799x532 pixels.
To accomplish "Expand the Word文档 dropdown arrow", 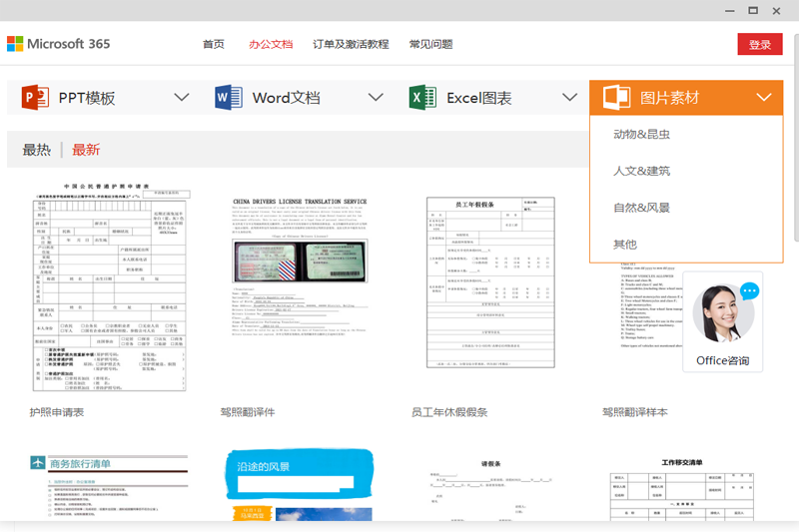I will pos(376,98).
